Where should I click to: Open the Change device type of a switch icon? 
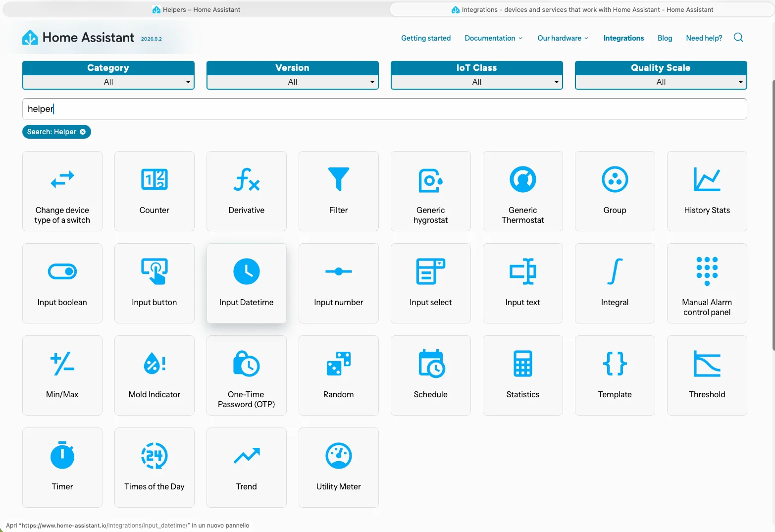click(62, 179)
